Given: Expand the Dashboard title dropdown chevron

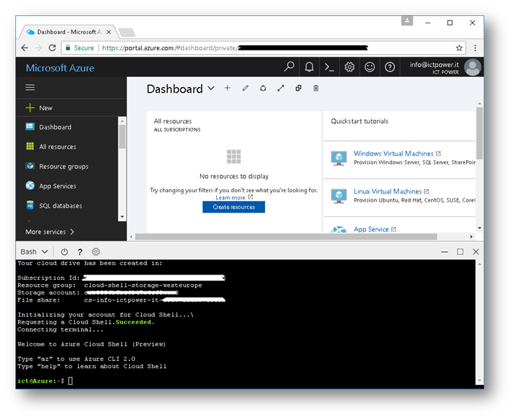Looking at the screenshot, I should pos(211,88).
